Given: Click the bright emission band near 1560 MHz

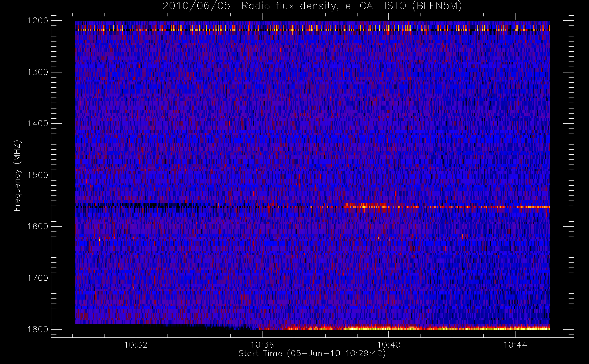Looking at the screenshot, I should click(447, 206).
